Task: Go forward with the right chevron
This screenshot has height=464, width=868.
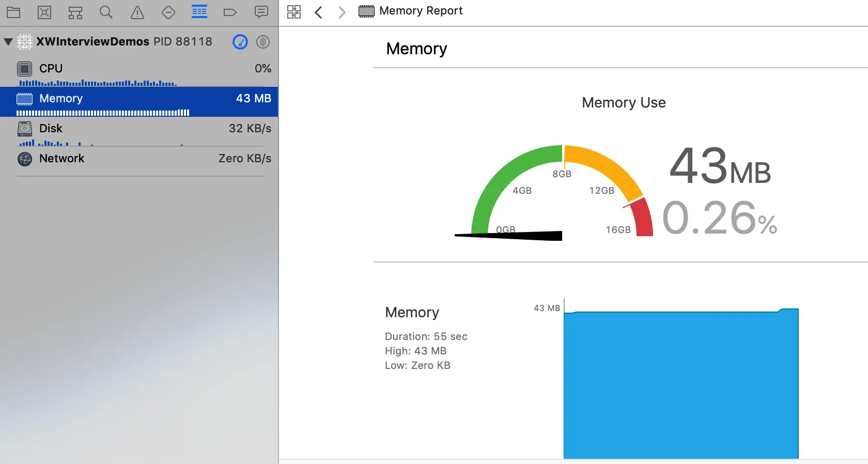Action: pyautogui.click(x=342, y=12)
